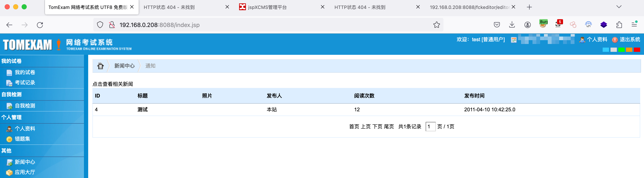Open the Firefox account icon
This screenshot has height=178, width=644.
(x=527, y=25)
